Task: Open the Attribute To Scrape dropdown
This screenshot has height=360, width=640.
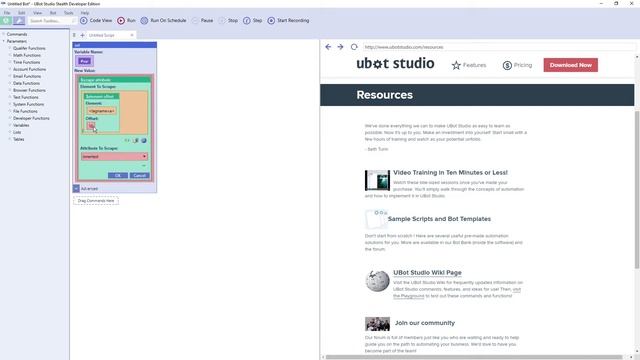Action: 114,156
